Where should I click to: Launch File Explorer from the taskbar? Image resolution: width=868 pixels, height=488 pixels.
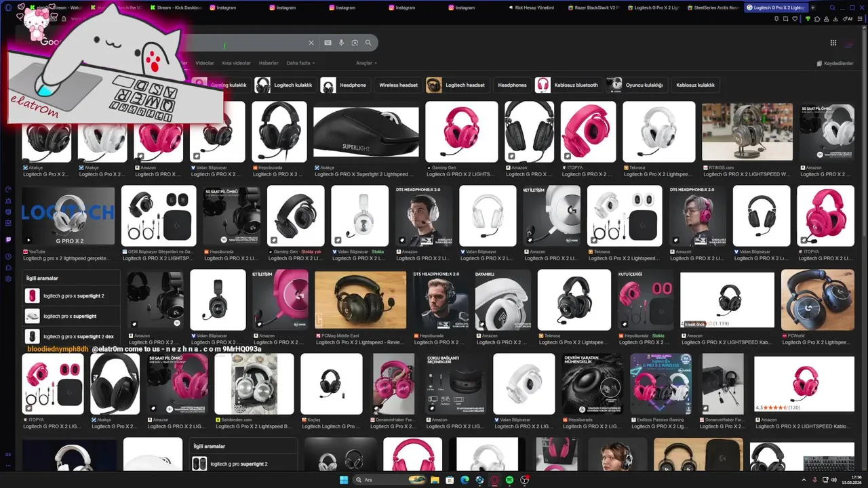coord(434,480)
